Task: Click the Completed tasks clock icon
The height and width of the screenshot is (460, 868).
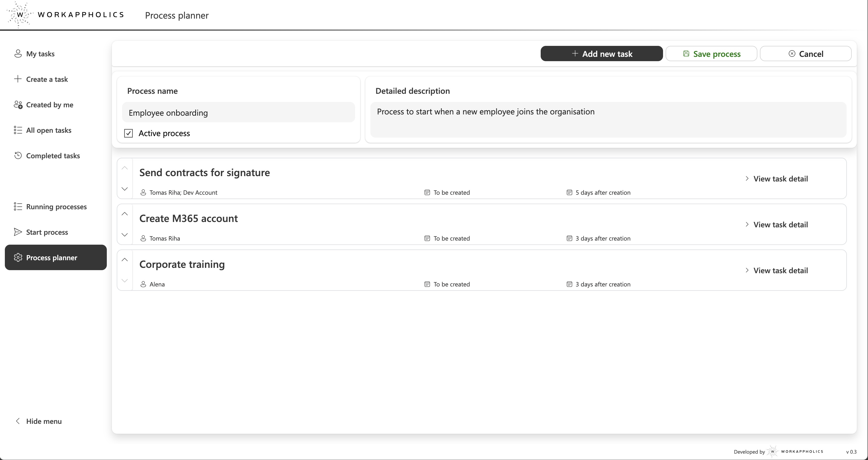Action: click(x=18, y=155)
